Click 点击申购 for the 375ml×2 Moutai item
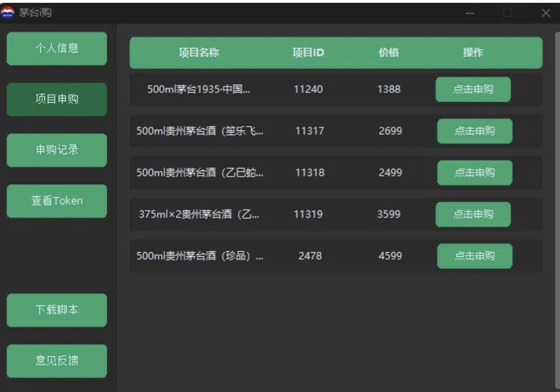 (473, 215)
